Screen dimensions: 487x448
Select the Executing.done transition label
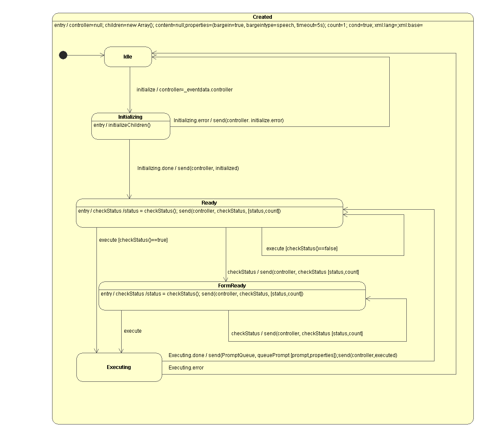coord(283,355)
